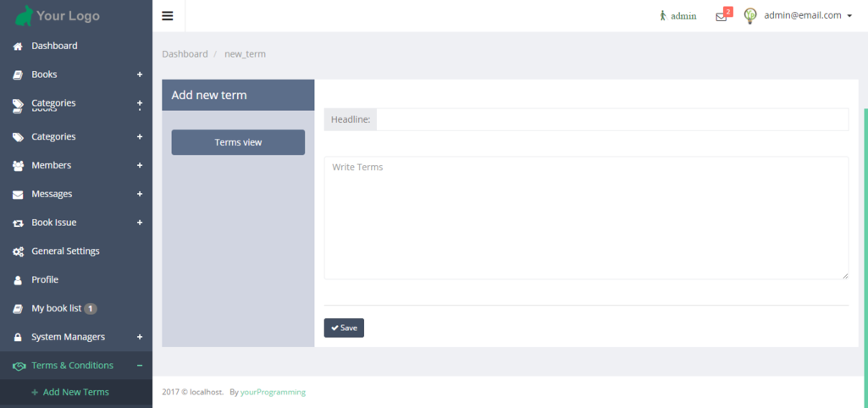Collapse the Terms & Conditions menu
The height and width of the screenshot is (408, 868).
point(140,366)
